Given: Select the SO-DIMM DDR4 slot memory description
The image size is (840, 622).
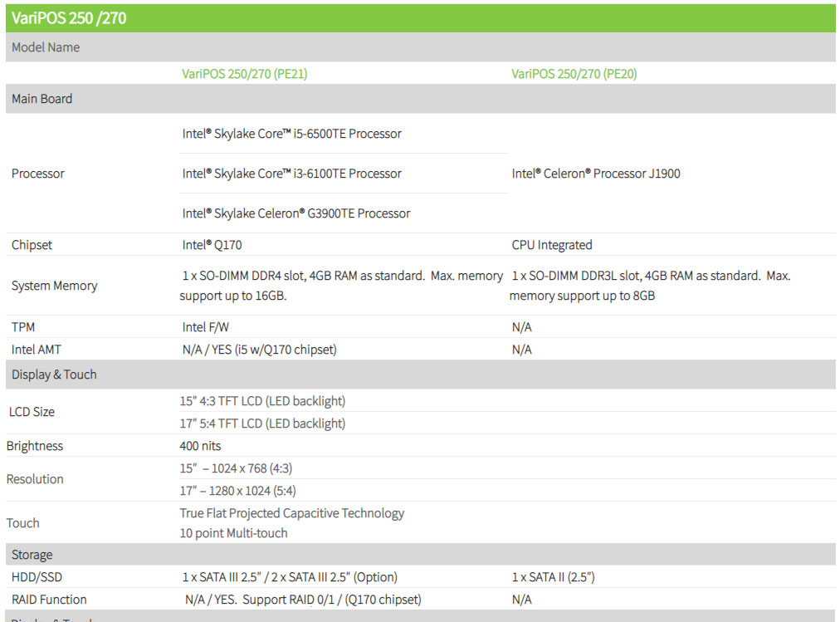Looking at the screenshot, I should coord(341,286).
